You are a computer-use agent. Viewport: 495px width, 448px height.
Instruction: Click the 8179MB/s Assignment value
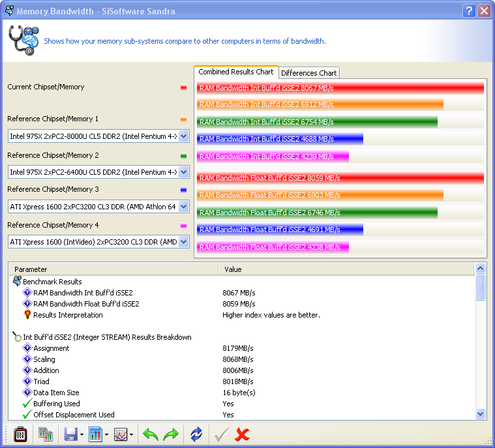pyautogui.click(x=237, y=348)
